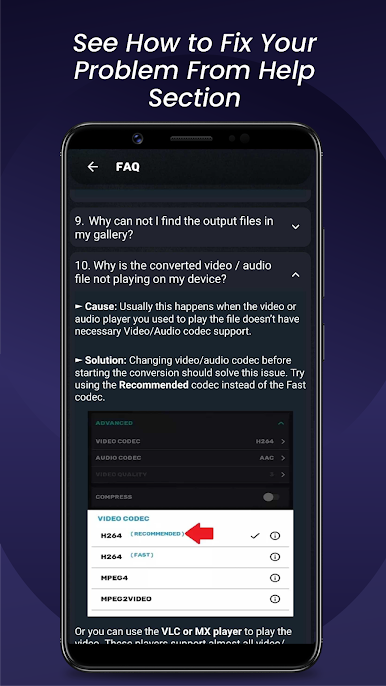Image resolution: width=386 pixels, height=686 pixels.
Task: Toggle the Compress switch
Action: [x=271, y=497]
